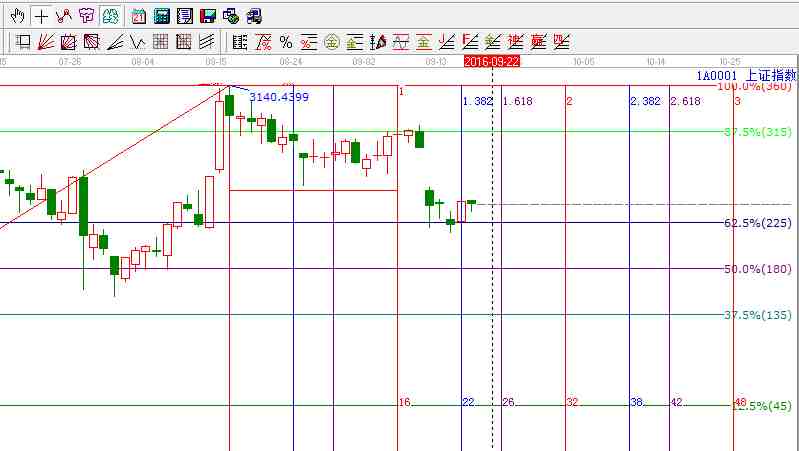799x451 pixels.
Task: Click the bar count 16 label
Action: click(x=405, y=403)
